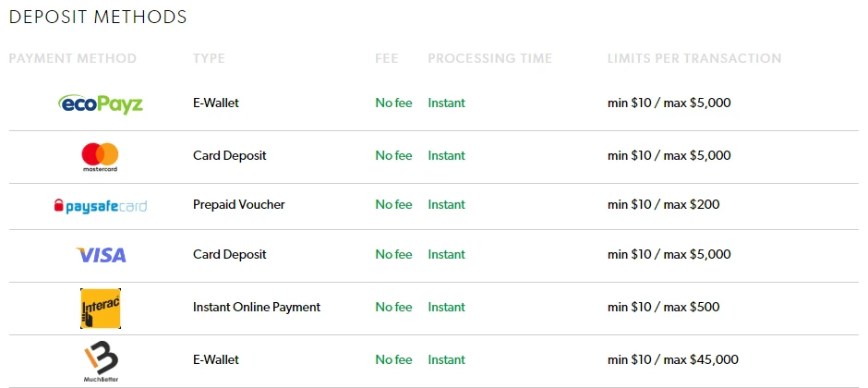Click the max $200 limit text
The height and width of the screenshot is (388, 868).
coord(692,204)
